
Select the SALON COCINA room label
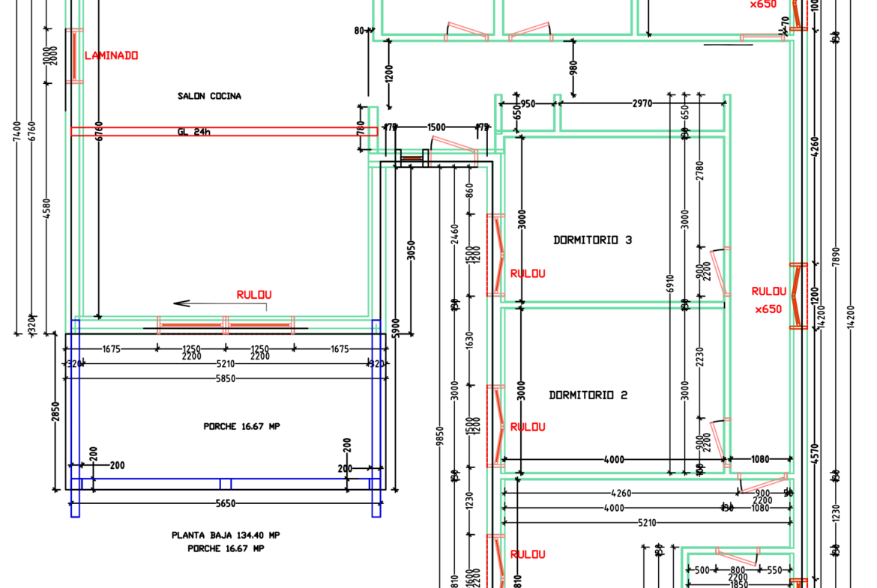tap(209, 96)
